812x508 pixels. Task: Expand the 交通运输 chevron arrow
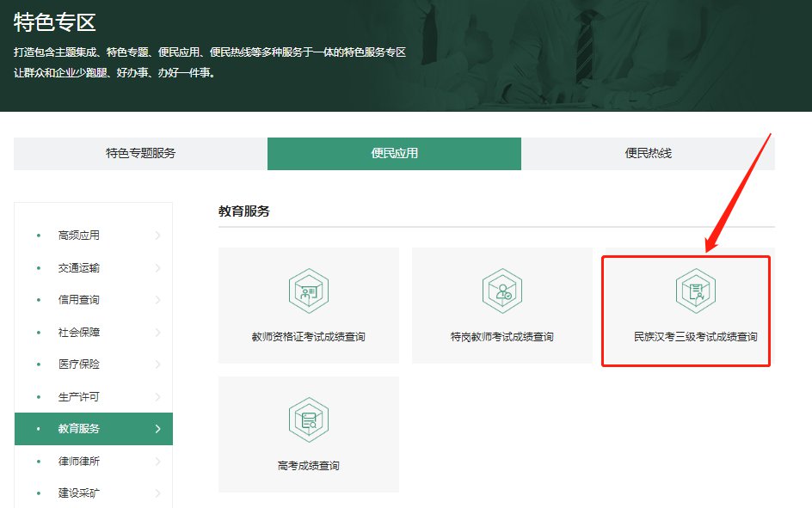(x=157, y=268)
